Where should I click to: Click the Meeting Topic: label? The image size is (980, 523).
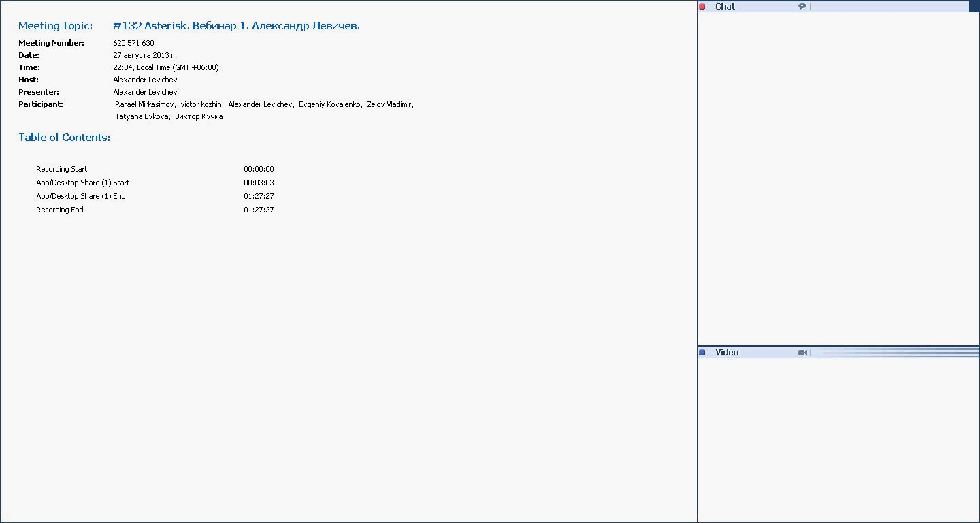[x=56, y=26]
